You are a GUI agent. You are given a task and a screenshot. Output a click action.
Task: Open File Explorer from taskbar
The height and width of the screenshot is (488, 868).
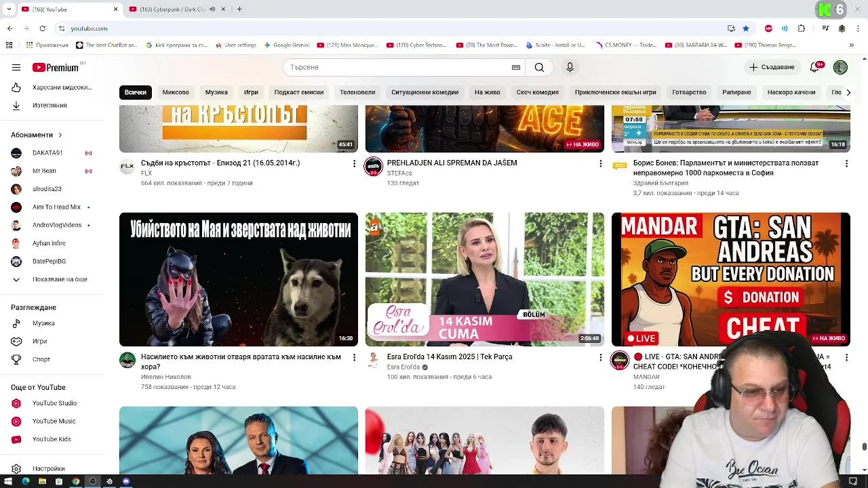(42, 481)
